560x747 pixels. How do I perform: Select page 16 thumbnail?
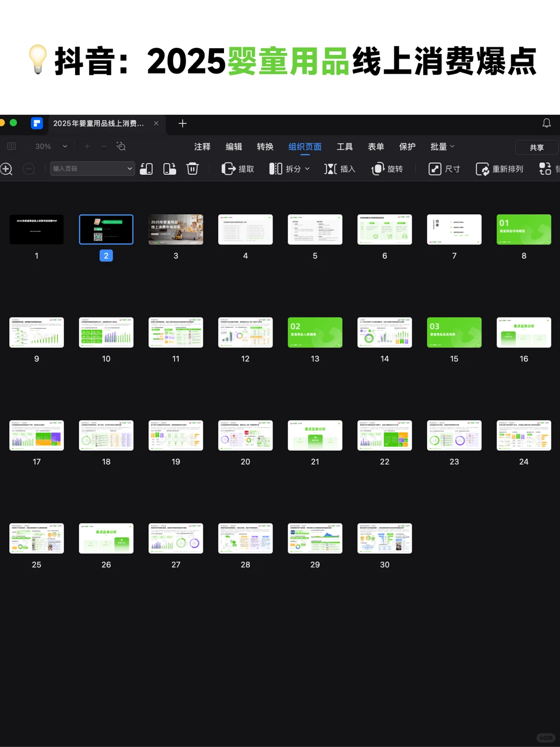click(x=524, y=333)
